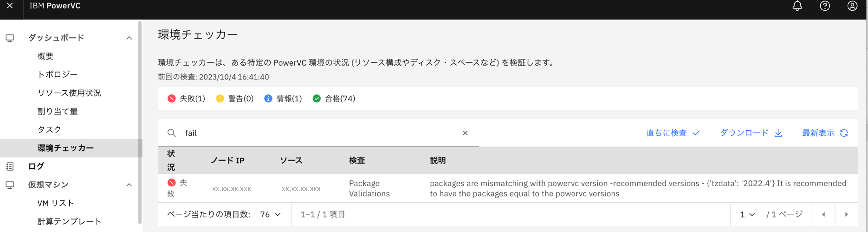Collapse the 仮想マシン section

[x=129, y=185]
